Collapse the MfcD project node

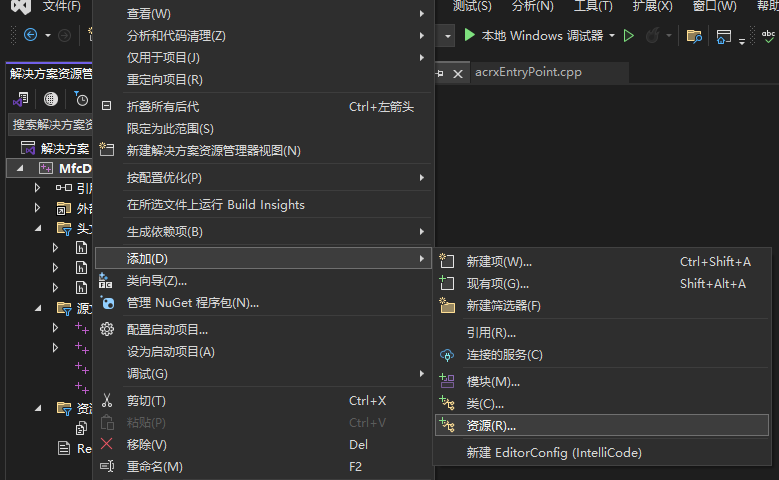pyautogui.click(x=20, y=168)
